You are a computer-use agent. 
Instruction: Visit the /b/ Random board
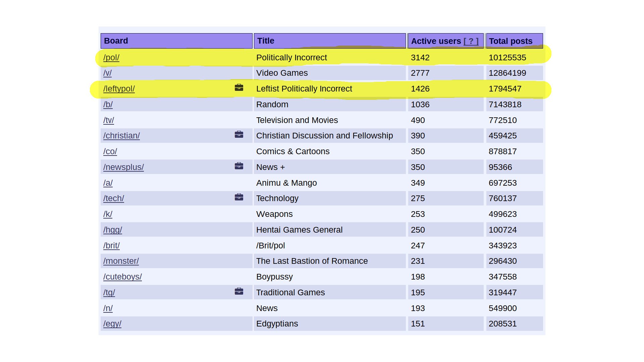tap(108, 105)
